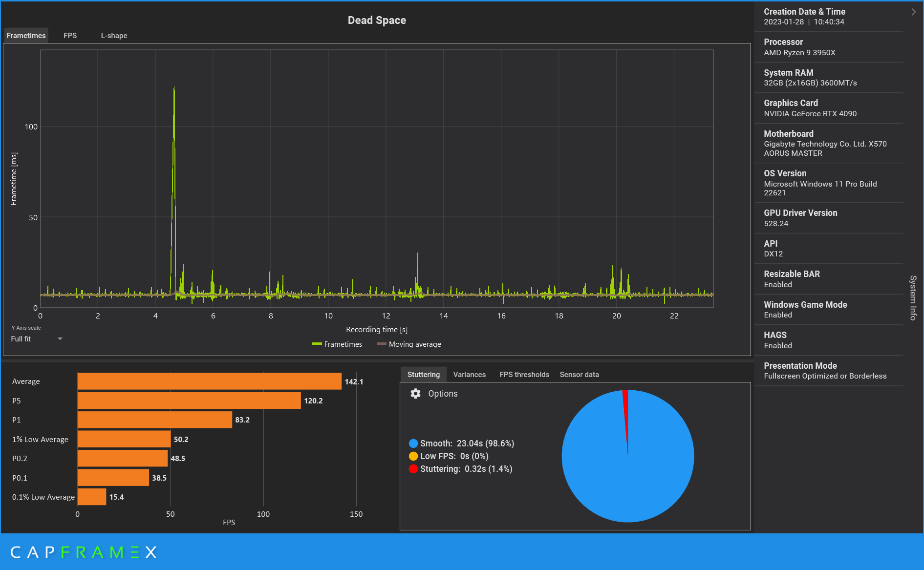The width and height of the screenshot is (924, 570).
Task: Click the 0.1% Low Average bar
Action: point(92,497)
